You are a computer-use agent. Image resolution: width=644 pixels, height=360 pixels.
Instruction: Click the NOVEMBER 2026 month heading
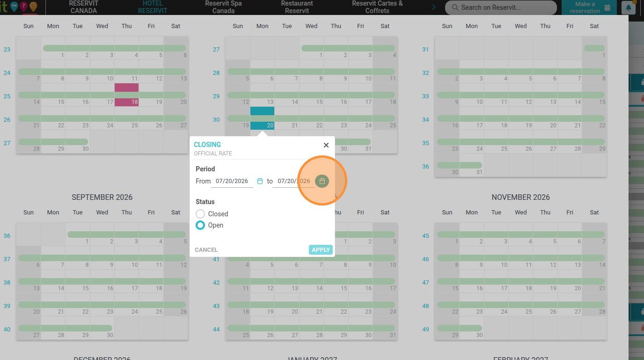tap(520, 198)
